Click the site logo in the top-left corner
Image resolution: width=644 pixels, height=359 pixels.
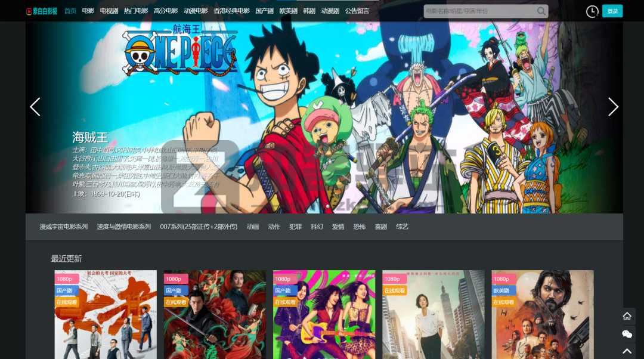[x=42, y=11]
